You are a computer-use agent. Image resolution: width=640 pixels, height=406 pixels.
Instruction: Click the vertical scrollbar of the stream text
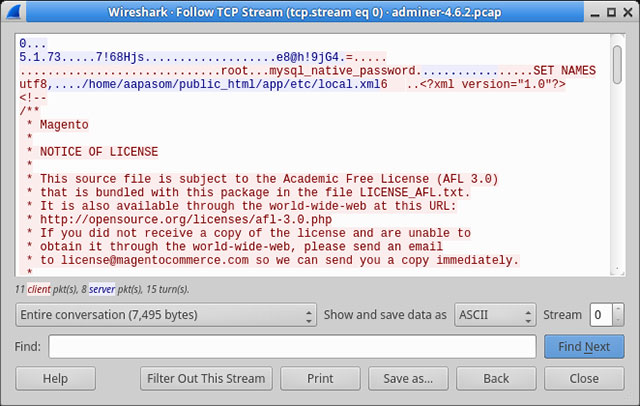tap(618, 150)
